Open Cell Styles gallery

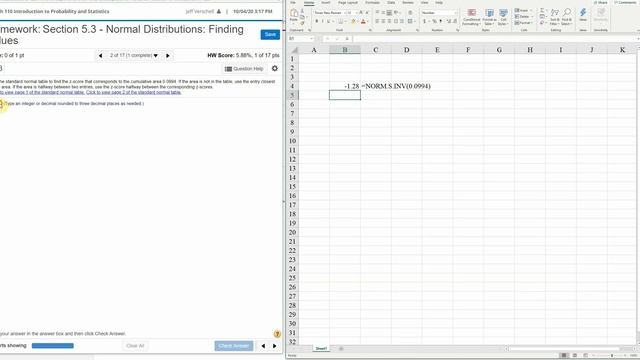(503, 17)
